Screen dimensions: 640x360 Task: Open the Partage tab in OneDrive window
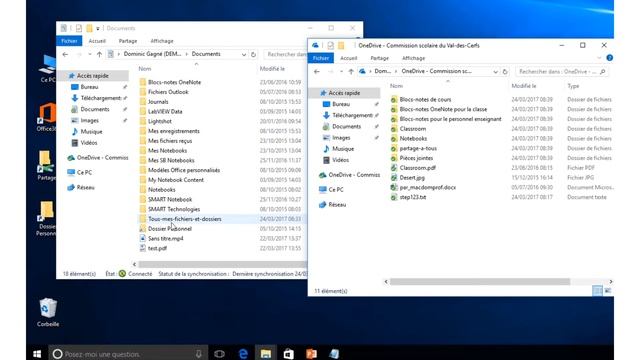coord(380,58)
